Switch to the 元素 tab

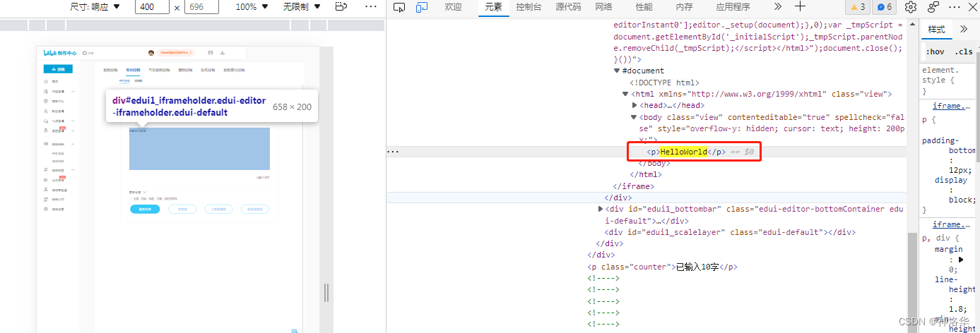coord(493,7)
